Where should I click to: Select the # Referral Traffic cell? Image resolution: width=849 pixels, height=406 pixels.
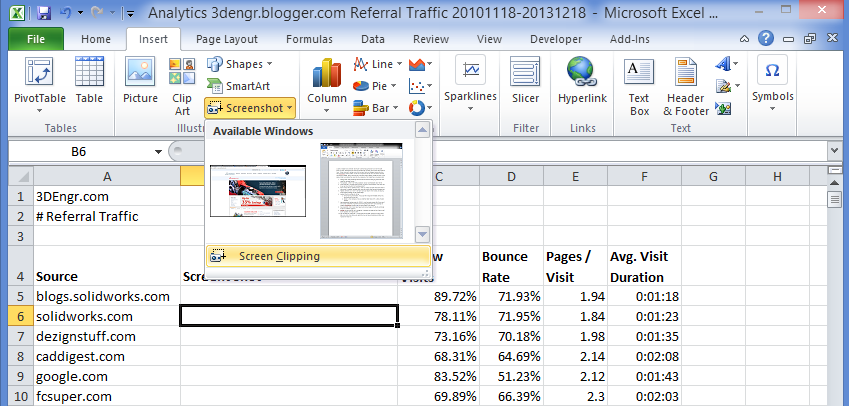click(107, 216)
